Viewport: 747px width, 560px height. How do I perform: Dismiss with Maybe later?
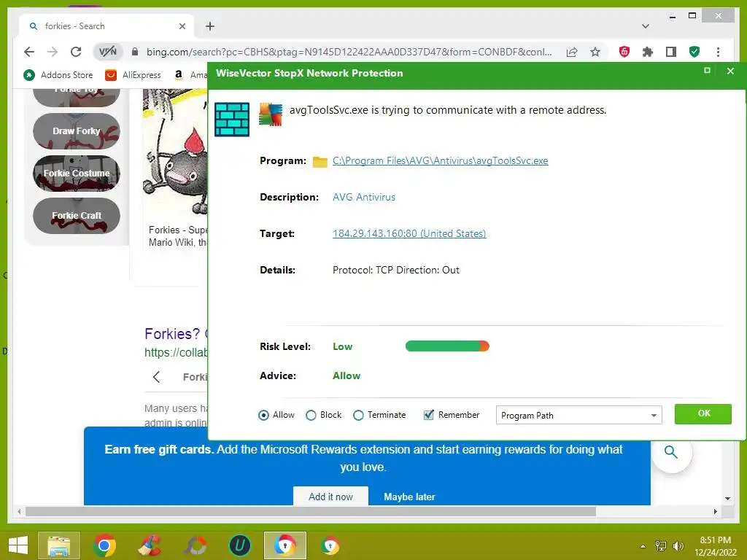click(x=409, y=497)
